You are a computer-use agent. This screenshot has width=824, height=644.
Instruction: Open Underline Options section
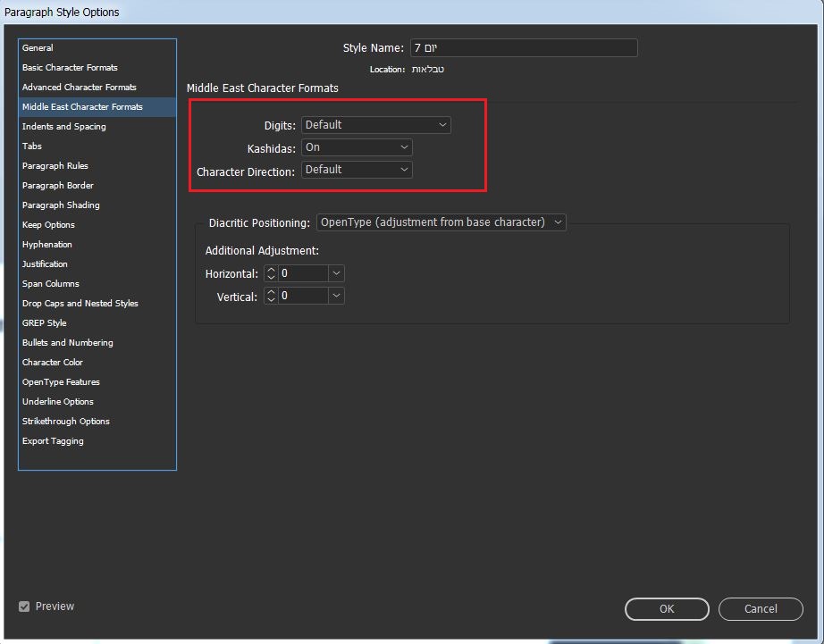pyautogui.click(x=97, y=401)
